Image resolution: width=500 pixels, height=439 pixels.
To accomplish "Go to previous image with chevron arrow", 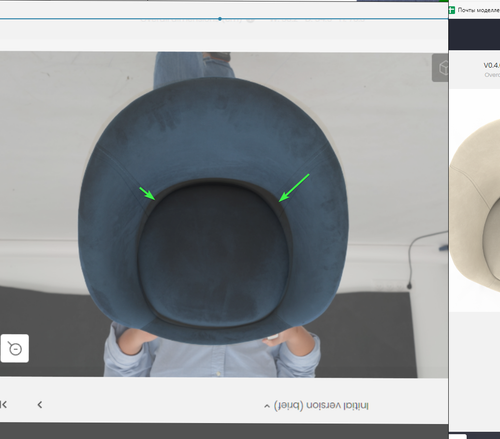I will 40,405.
